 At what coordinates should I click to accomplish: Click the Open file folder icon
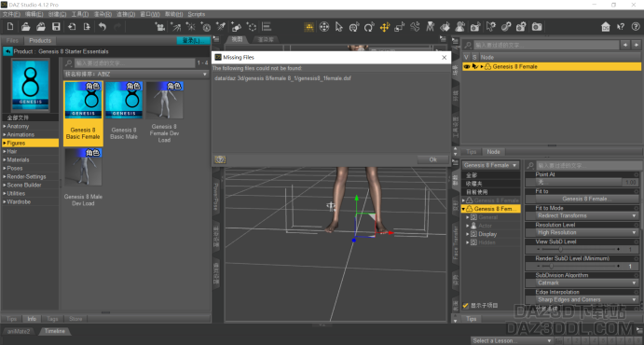[x=25, y=27]
